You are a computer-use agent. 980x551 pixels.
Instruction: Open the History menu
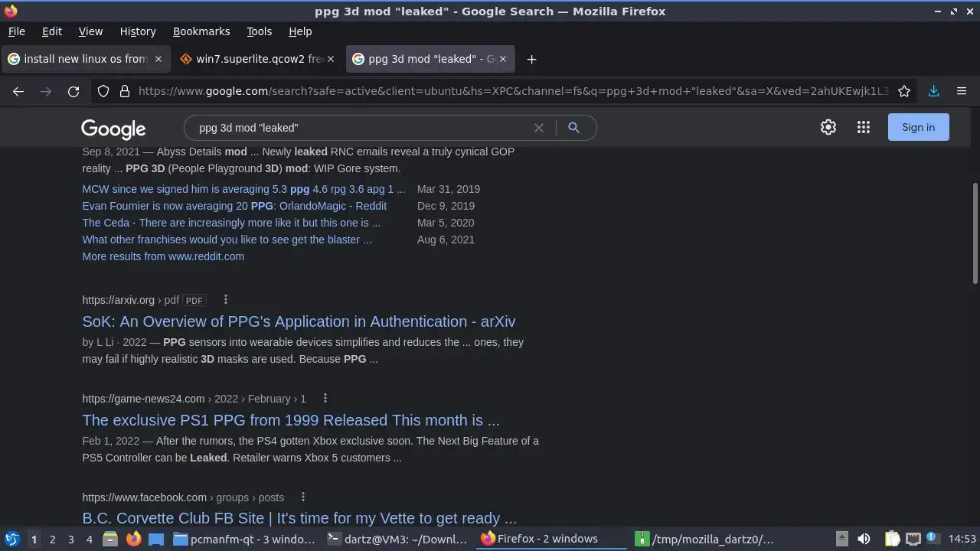pos(138,31)
